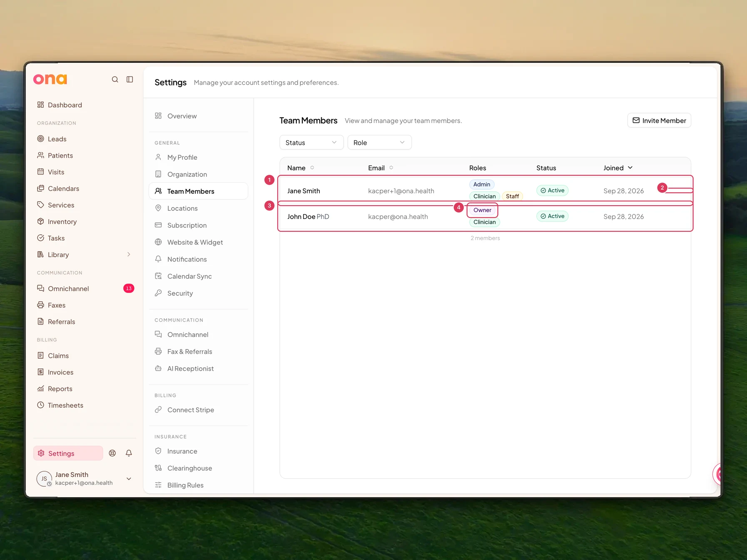Click the Jane Smith member name cell
747x560 pixels.
coord(304,191)
